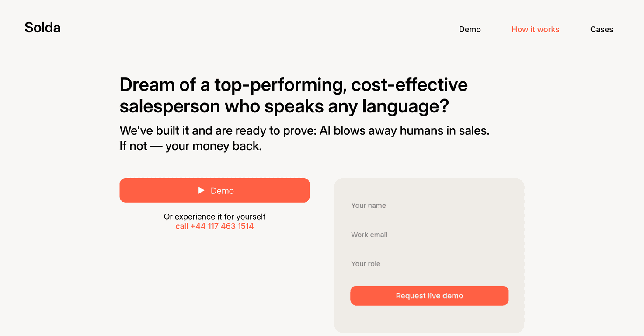Open the Demo navigation item

tap(470, 29)
